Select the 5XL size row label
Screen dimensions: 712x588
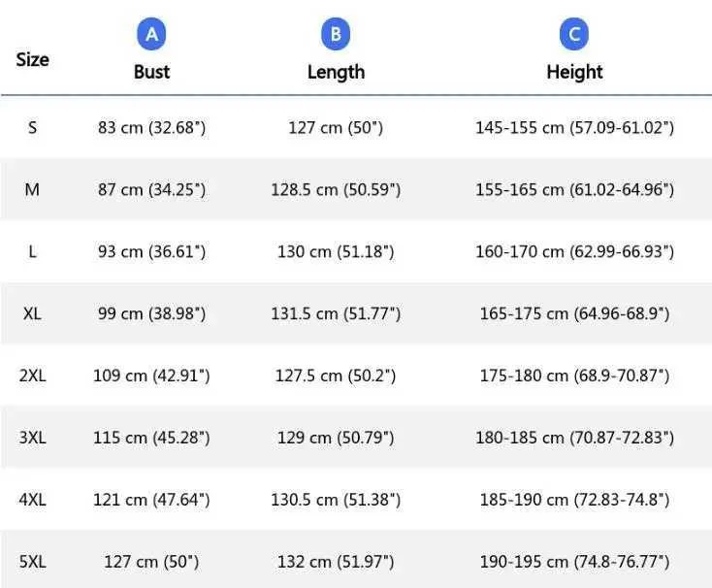click(x=32, y=561)
